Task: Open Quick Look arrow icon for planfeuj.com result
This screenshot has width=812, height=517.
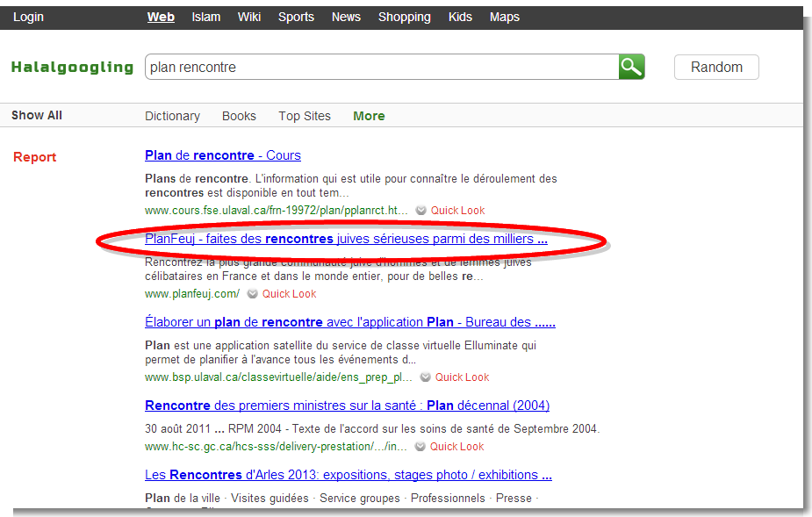Action: click(252, 294)
